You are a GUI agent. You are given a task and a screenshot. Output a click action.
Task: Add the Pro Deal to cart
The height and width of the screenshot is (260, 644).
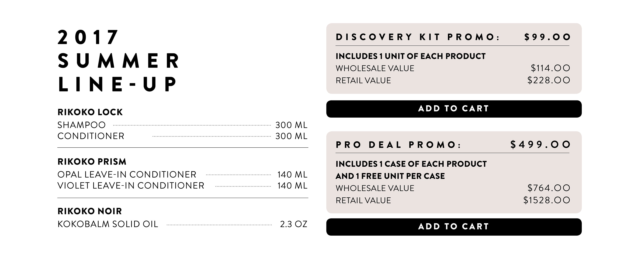click(454, 227)
